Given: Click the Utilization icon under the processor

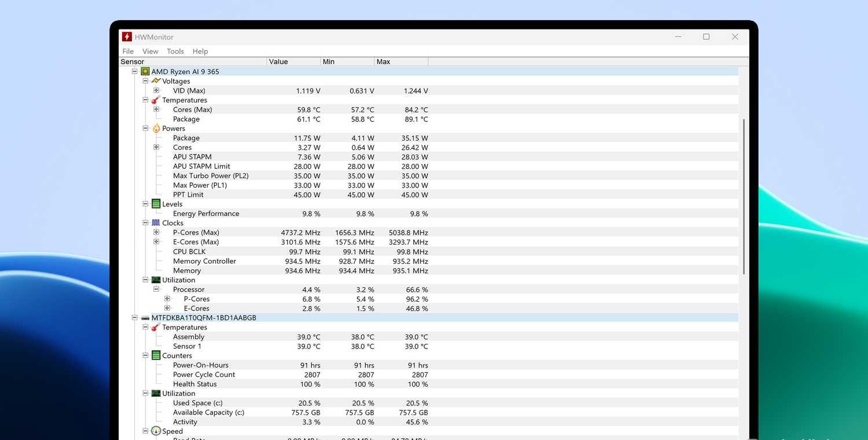Looking at the screenshot, I should point(156,280).
